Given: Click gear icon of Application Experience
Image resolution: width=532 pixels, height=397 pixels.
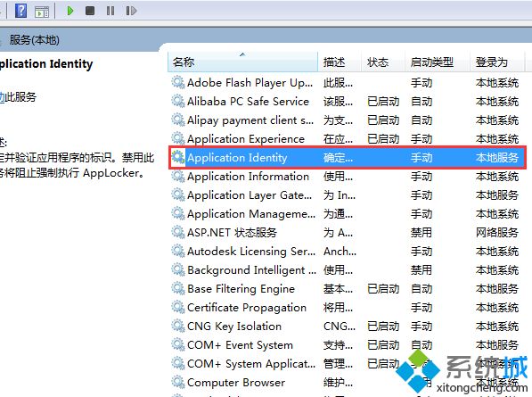Looking at the screenshot, I should (178, 138).
